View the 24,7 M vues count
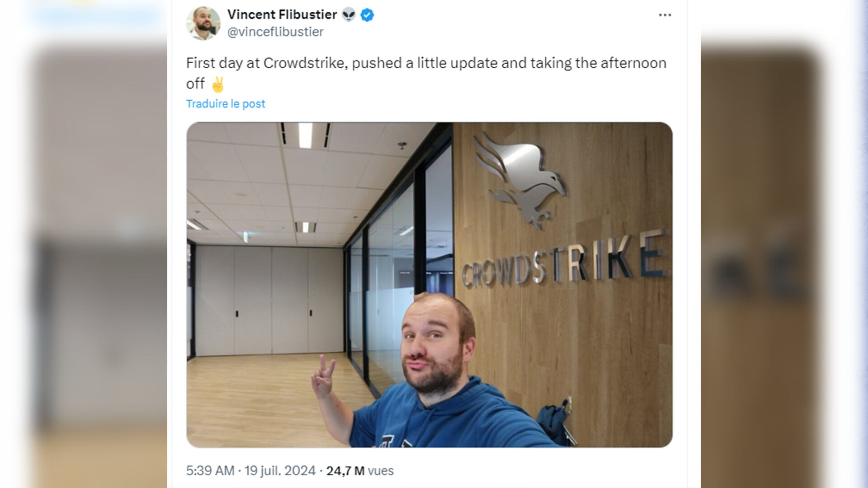 pyautogui.click(x=360, y=471)
